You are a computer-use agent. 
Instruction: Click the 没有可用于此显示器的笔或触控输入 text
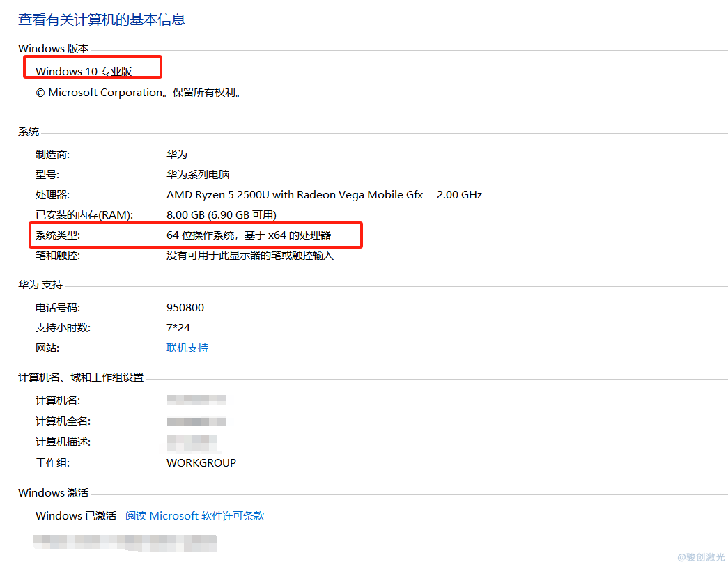(250, 256)
